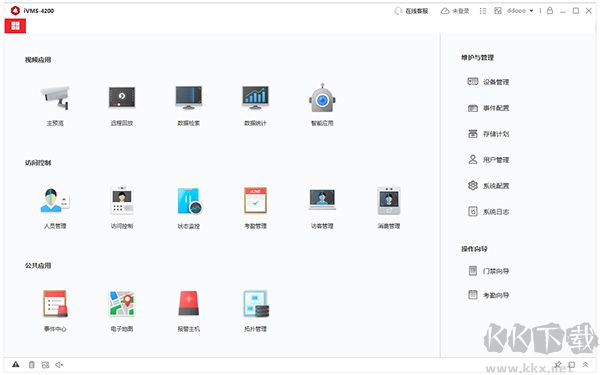The height and width of the screenshot is (375, 600).
Task: Click 未登录 cloud login status
Action: tap(455, 11)
